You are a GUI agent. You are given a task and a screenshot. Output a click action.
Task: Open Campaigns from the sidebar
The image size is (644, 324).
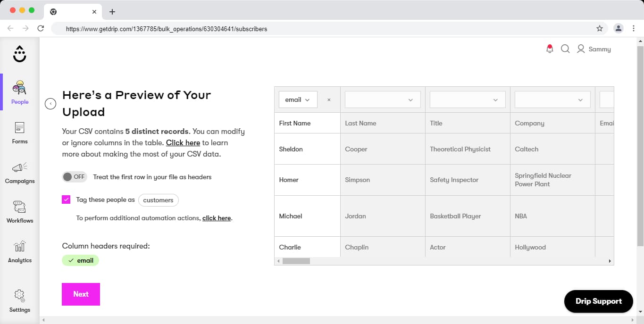(20, 172)
